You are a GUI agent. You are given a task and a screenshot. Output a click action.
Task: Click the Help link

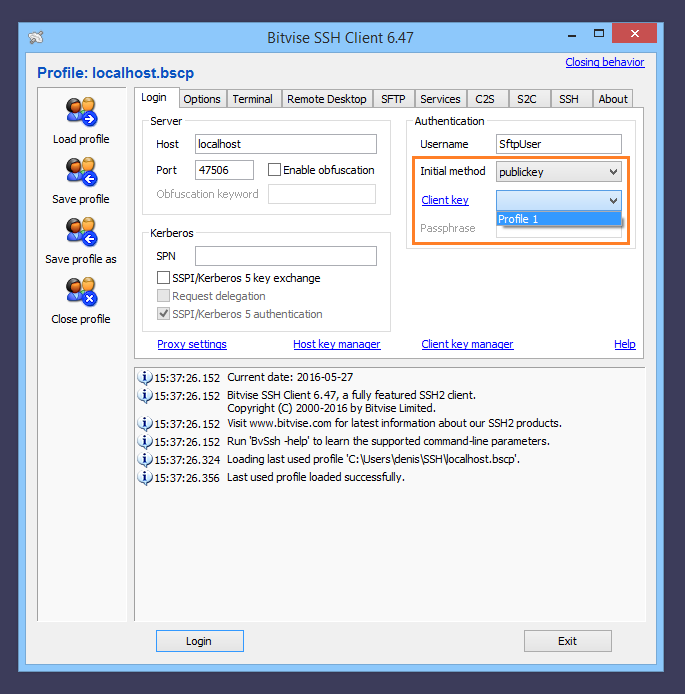click(625, 344)
